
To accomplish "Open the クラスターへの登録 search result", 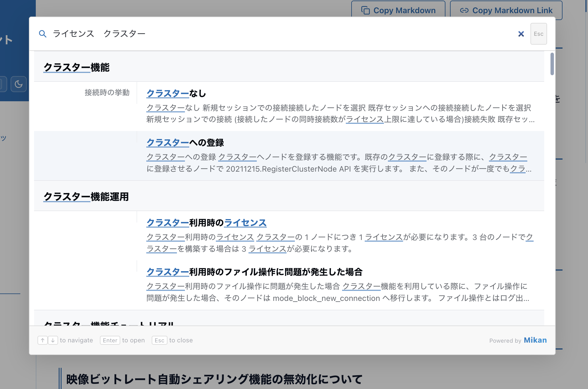I will pyautogui.click(x=185, y=143).
